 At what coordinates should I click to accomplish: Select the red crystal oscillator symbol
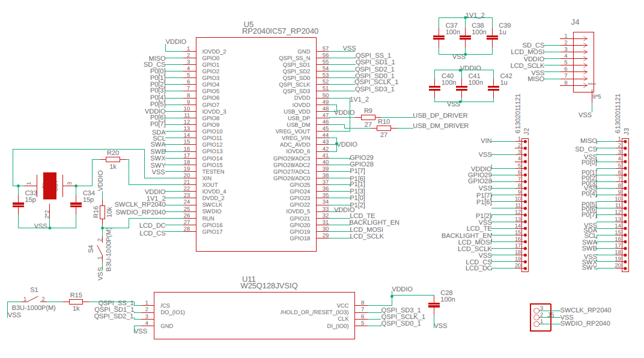pos(50,186)
